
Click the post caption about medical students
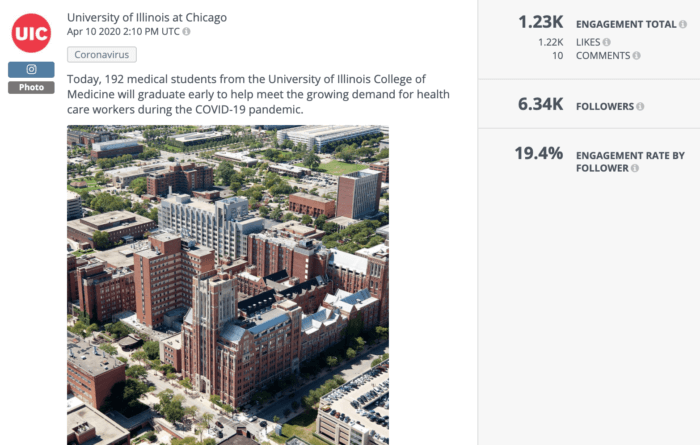tap(258, 93)
